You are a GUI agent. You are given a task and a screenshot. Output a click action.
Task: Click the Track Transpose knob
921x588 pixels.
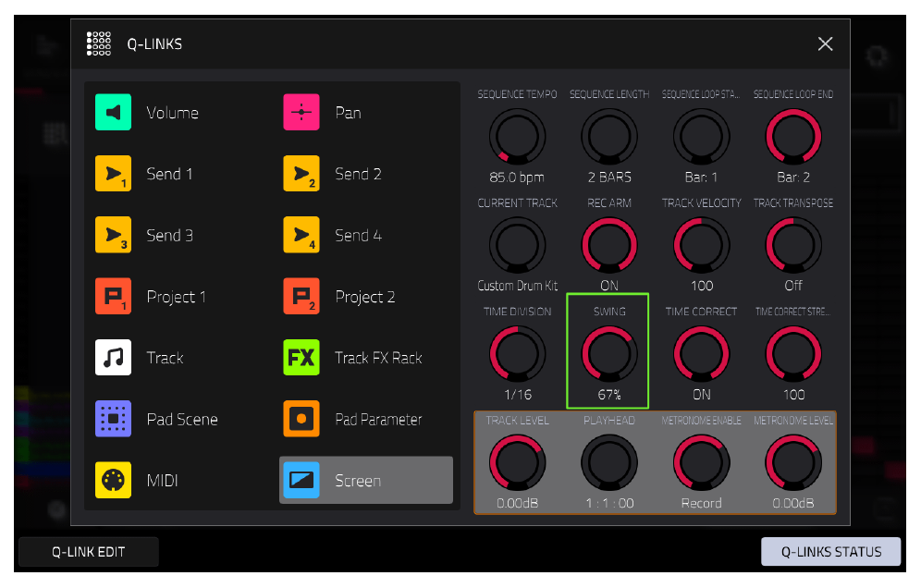793,246
